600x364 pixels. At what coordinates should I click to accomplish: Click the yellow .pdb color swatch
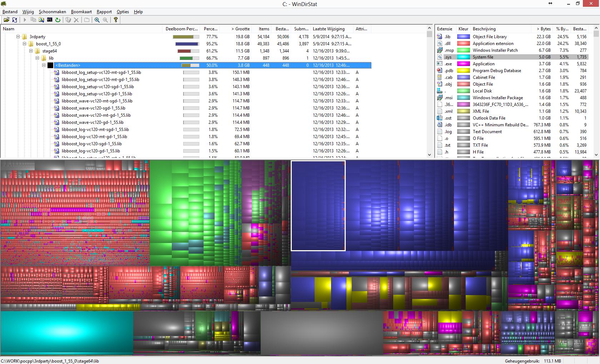(x=464, y=71)
